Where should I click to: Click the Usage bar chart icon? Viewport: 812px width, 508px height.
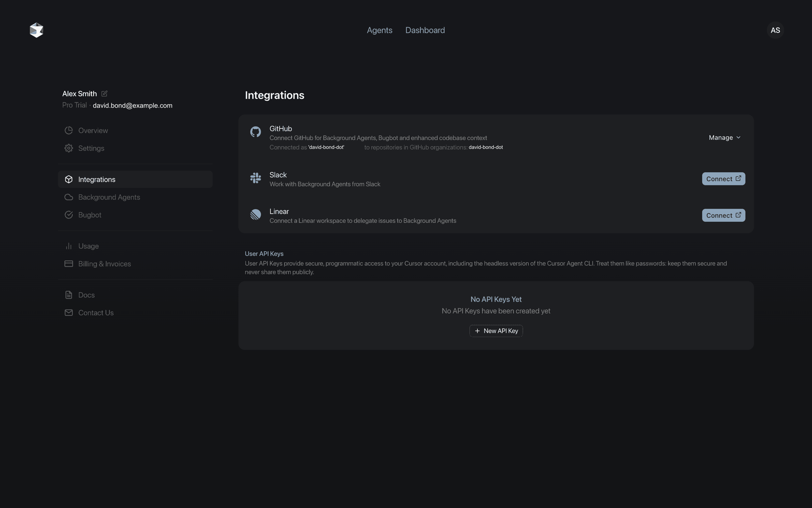(x=69, y=246)
